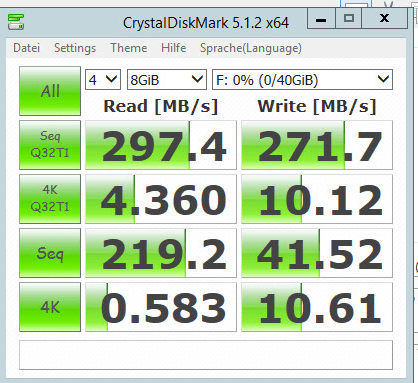Open the test count dropdown showing 4
The width and height of the screenshot is (418, 383).
tap(103, 80)
